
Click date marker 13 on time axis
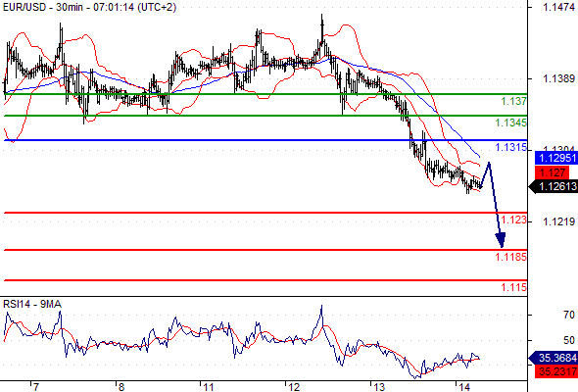379,387
